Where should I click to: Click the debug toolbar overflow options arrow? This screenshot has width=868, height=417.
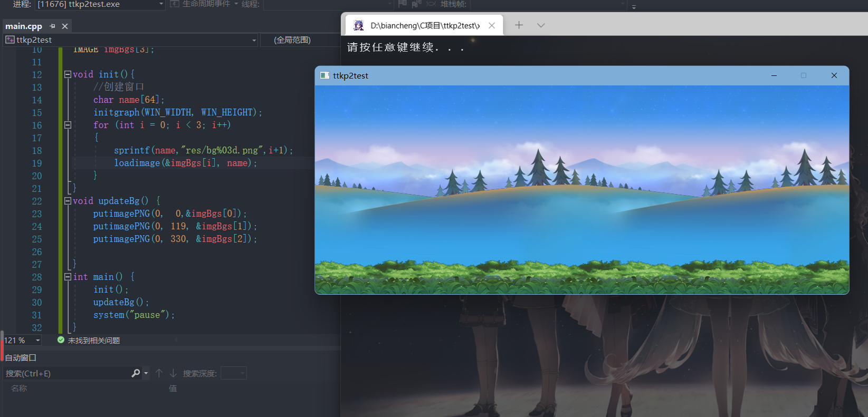coord(634,6)
